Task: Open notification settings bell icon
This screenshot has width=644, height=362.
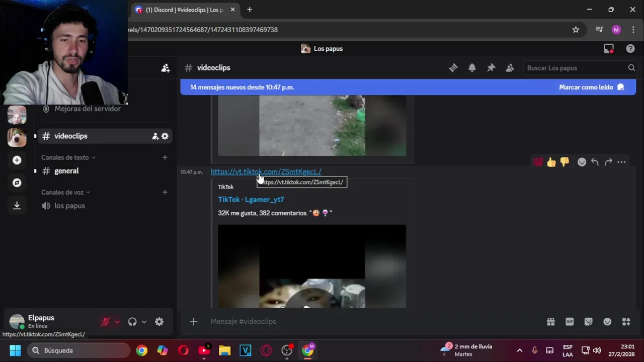Action: click(x=472, y=68)
